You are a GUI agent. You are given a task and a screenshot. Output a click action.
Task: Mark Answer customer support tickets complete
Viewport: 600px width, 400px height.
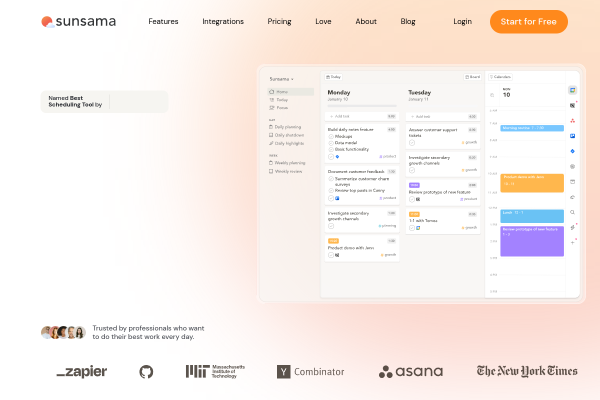pos(412,143)
